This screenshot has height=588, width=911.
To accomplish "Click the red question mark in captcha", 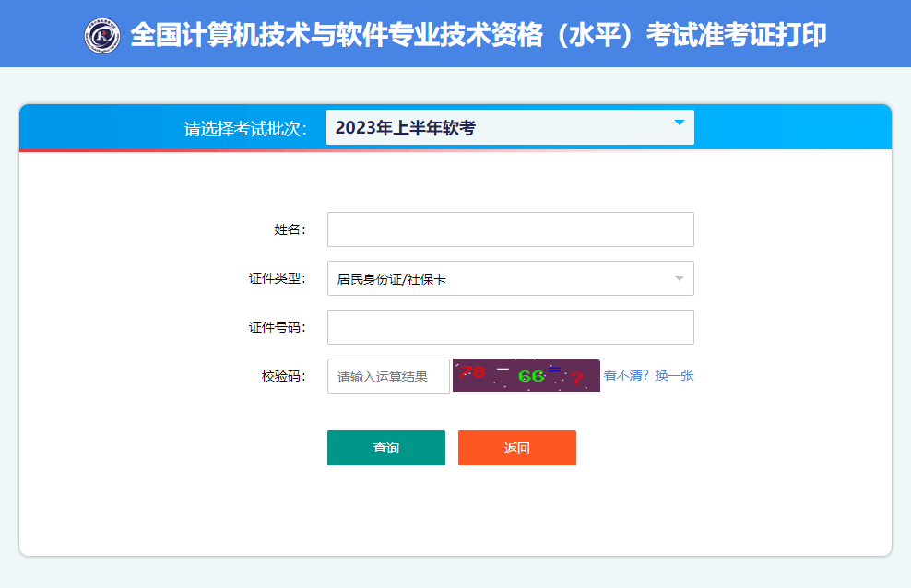I will pos(577,379).
